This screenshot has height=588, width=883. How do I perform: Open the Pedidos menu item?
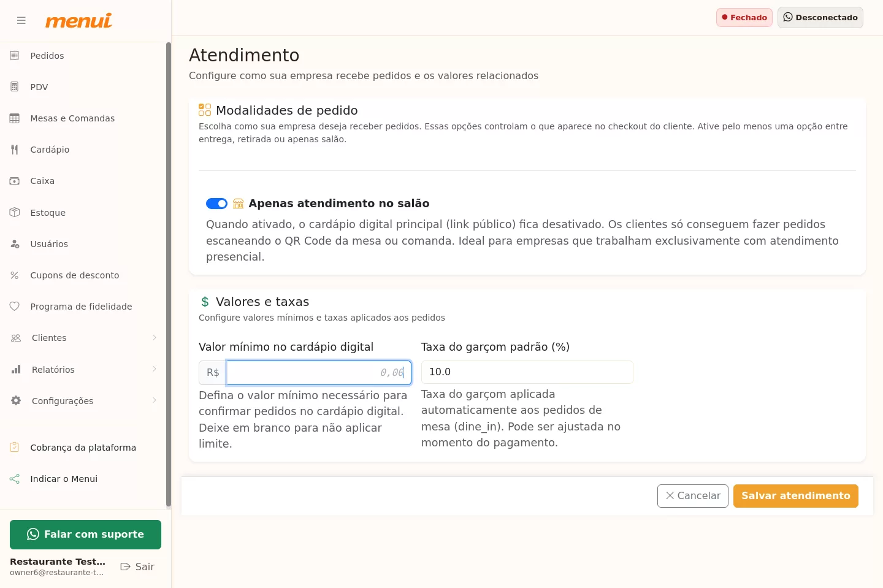tap(83, 56)
